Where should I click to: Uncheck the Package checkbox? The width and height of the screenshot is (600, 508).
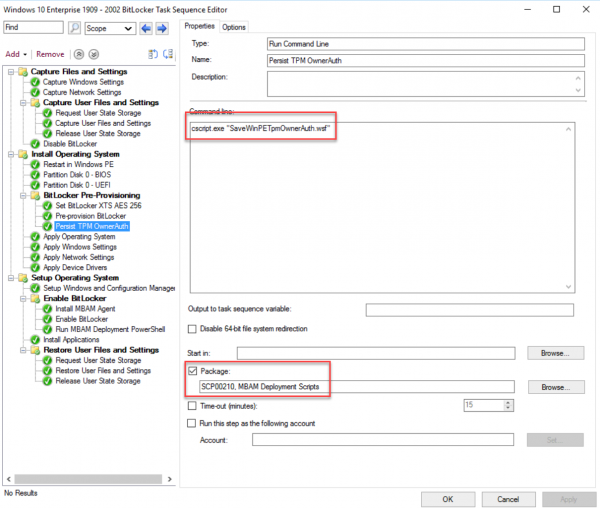(192, 371)
